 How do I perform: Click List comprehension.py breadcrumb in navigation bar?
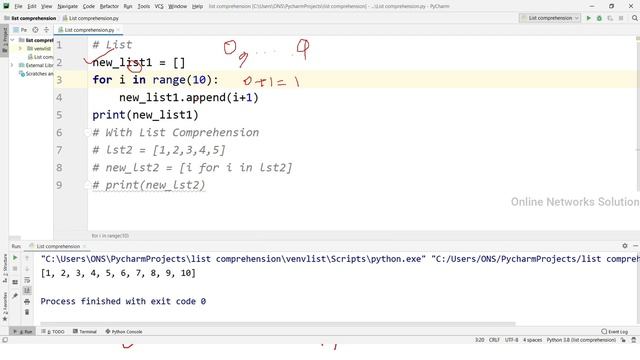91,18
